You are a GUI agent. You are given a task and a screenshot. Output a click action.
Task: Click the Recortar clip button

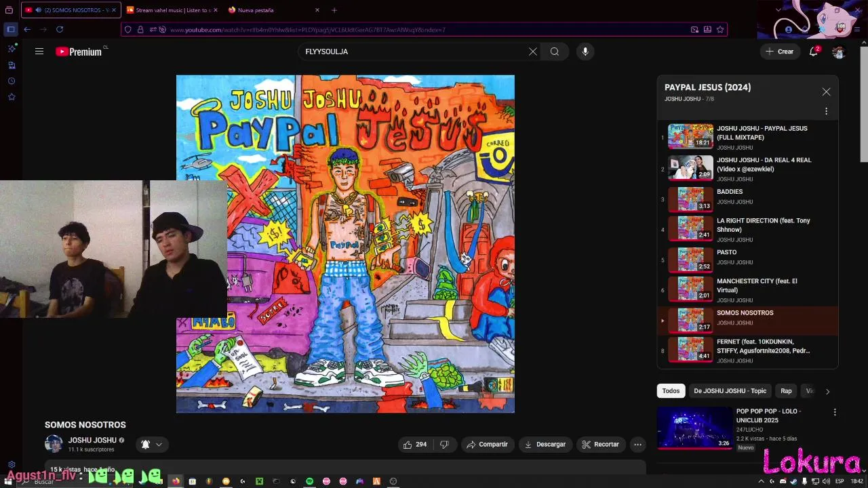(x=601, y=445)
